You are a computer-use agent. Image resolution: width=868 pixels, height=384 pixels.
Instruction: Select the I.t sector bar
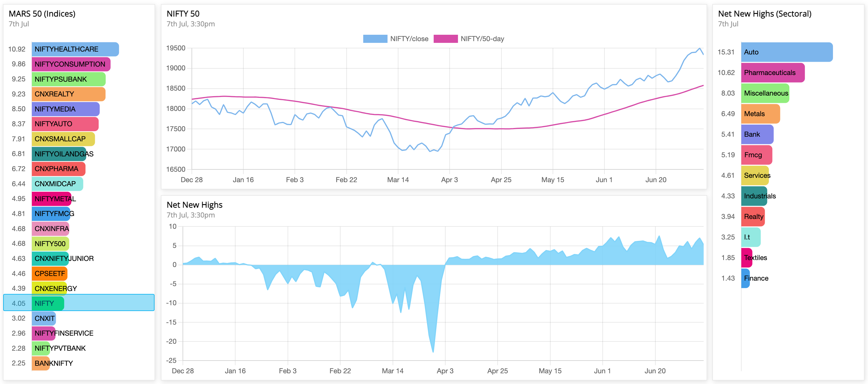751,237
